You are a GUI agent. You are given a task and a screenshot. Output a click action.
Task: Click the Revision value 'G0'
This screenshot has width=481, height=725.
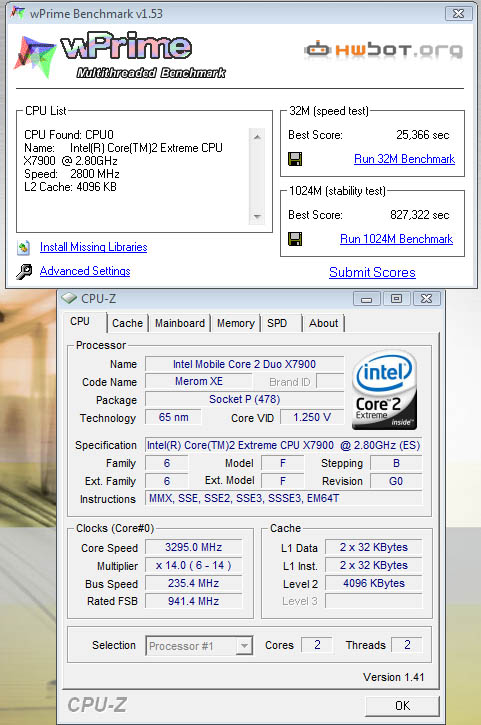(x=396, y=481)
